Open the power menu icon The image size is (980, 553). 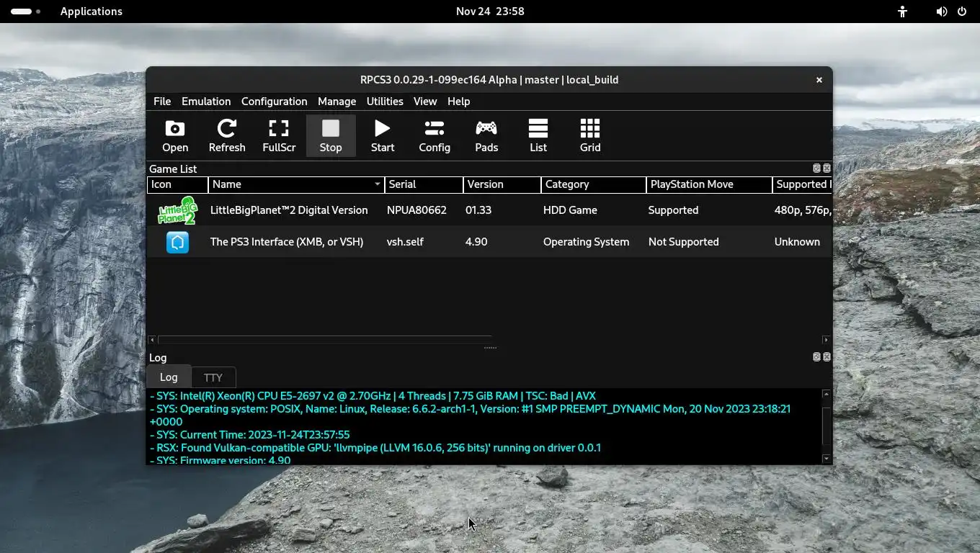pyautogui.click(x=962, y=12)
